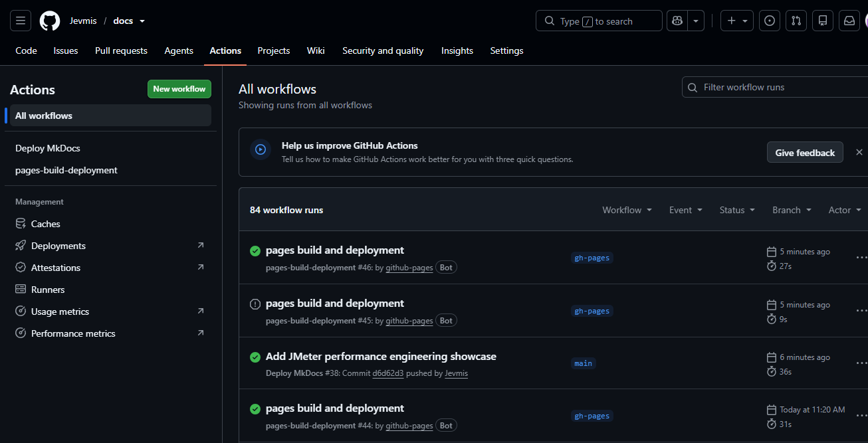Open the Status filter dropdown

(737, 210)
